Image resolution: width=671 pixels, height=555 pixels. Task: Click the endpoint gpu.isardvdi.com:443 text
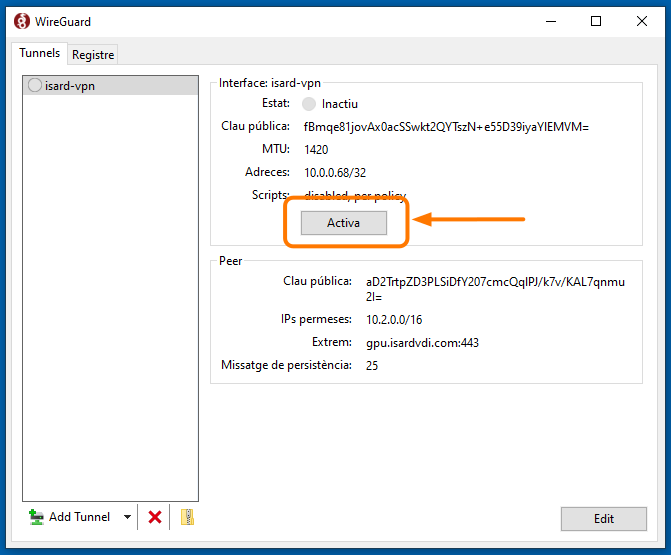tap(422, 342)
